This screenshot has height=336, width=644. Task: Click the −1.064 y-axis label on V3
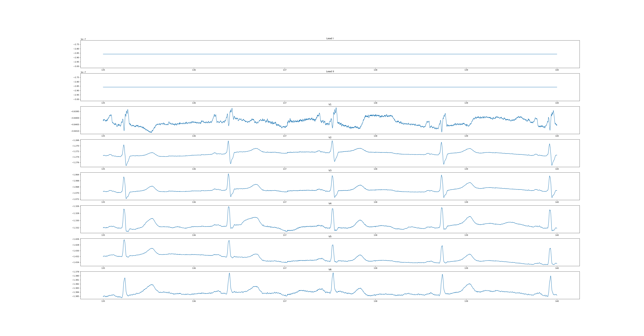pyautogui.click(x=75, y=175)
